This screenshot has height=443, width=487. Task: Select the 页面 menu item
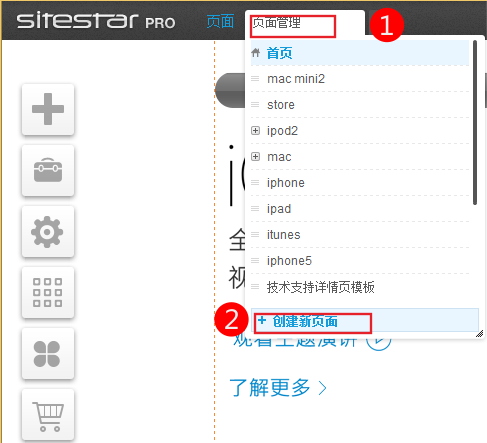[x=220, y=22]
